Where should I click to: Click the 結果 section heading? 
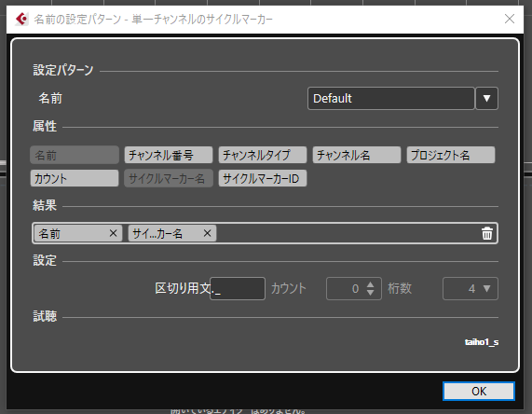[x=45, y=205]
